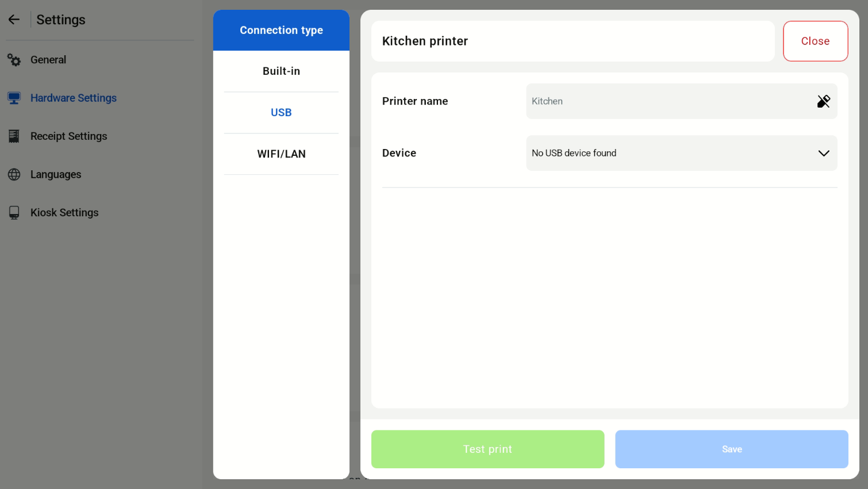The width and height of the screenshot is (868, 489).
Task: Click the General gears icon
Action: 14,60
